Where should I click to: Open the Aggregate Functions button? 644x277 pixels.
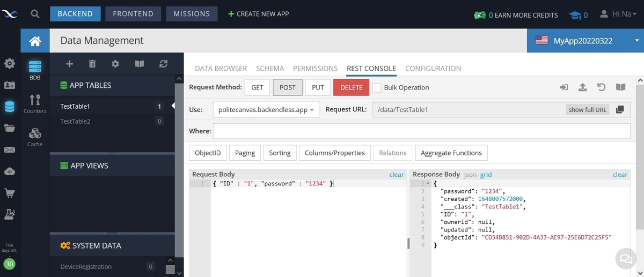coord(451,153)
